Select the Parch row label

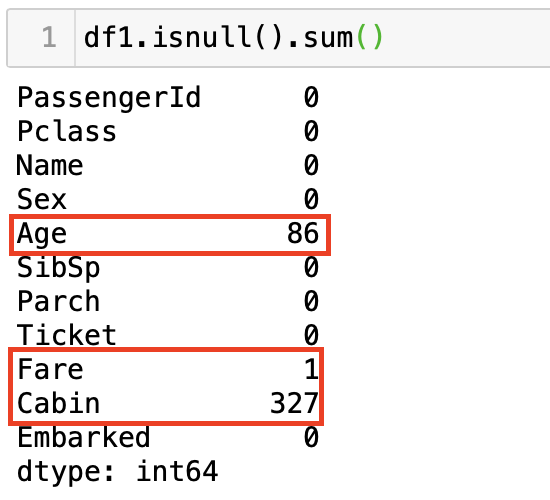pos(58,301)
